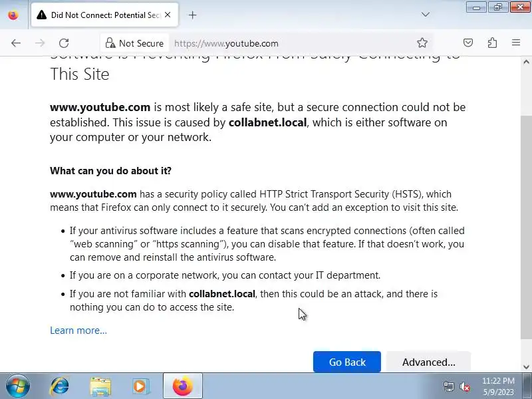This screenshot has width=532, height=399.
Task: Open the Pocket save icon
Action: point(468,43)
